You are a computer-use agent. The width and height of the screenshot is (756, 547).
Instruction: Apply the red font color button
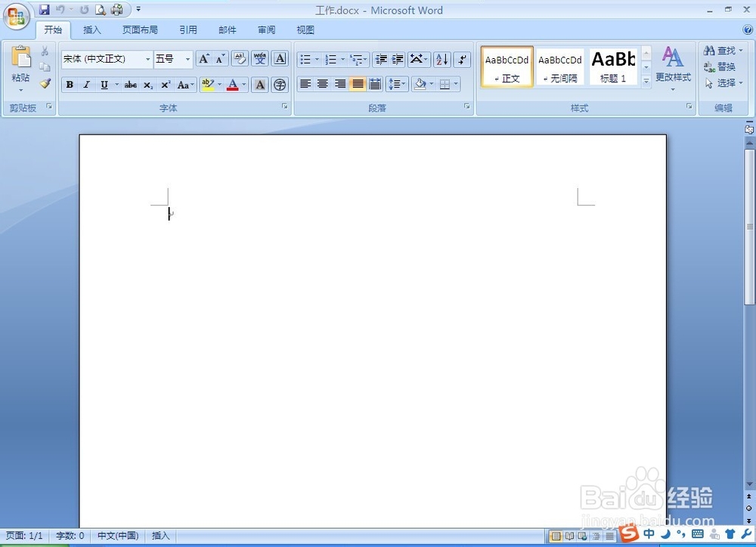tap(233, 85)
